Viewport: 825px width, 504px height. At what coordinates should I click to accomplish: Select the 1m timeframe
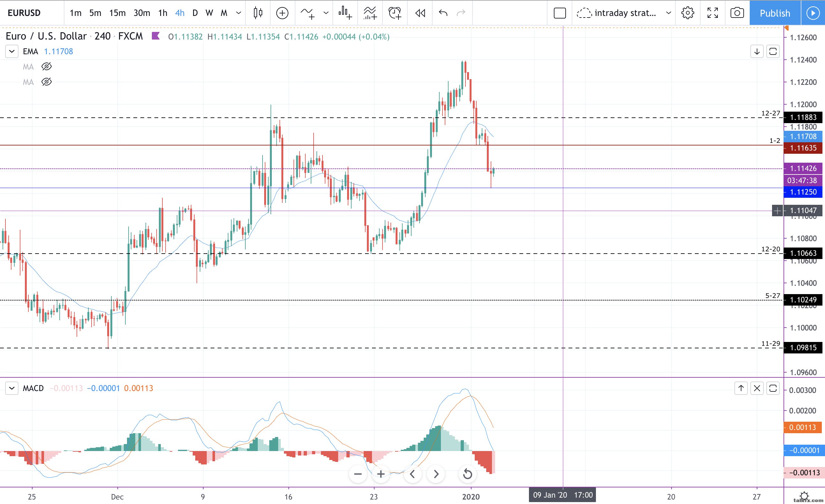76,13
